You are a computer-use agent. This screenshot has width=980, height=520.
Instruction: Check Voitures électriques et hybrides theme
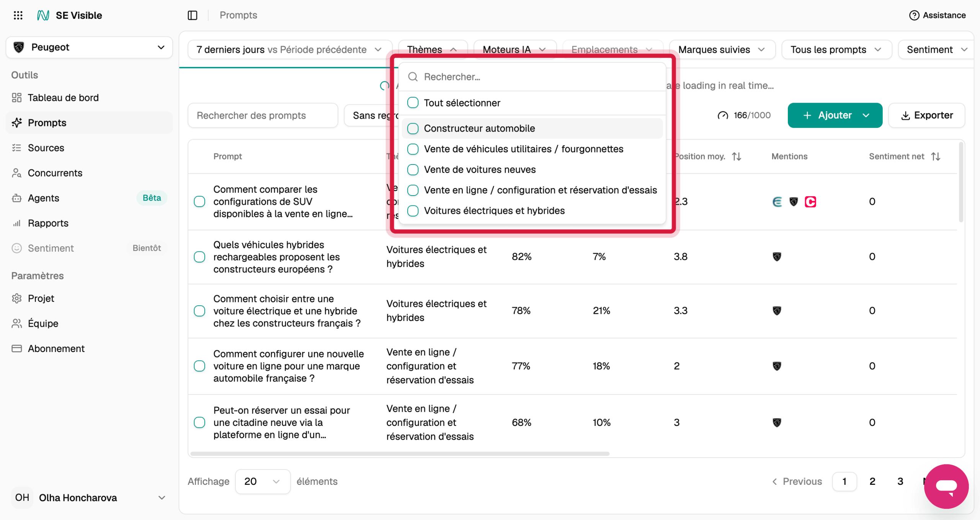pyautogui.click(x=413, y=210)
